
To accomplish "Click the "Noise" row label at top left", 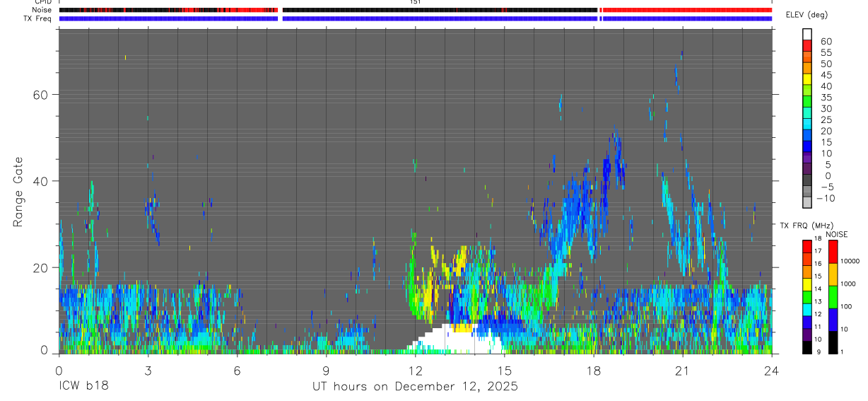I will tap(42, 11).
